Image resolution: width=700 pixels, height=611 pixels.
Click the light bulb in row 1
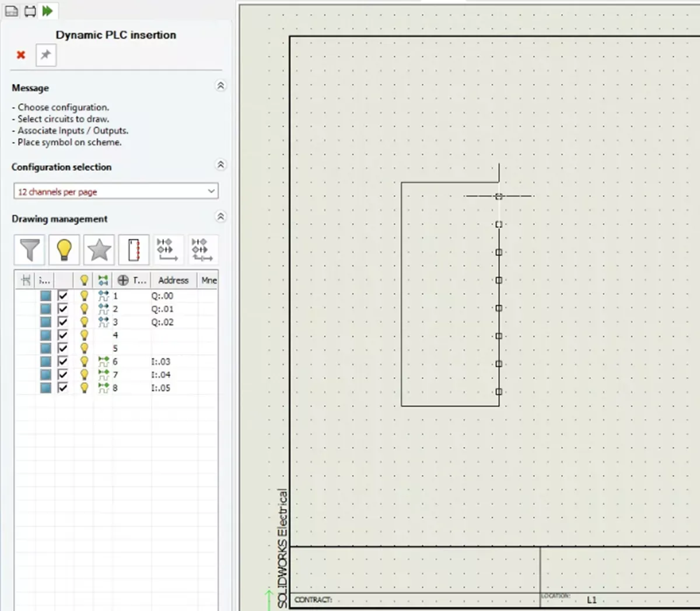[84, 295]
